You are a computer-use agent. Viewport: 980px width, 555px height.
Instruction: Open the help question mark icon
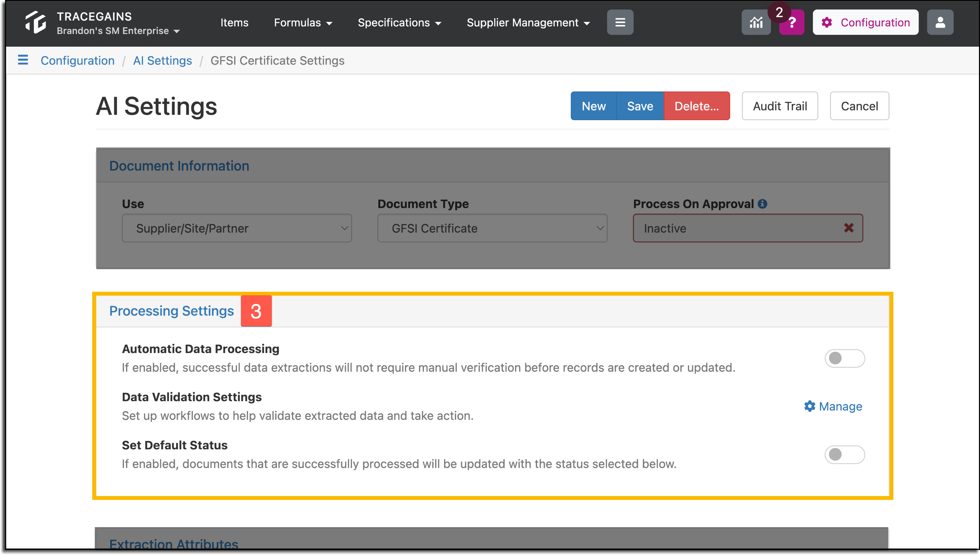click(792, 23)
